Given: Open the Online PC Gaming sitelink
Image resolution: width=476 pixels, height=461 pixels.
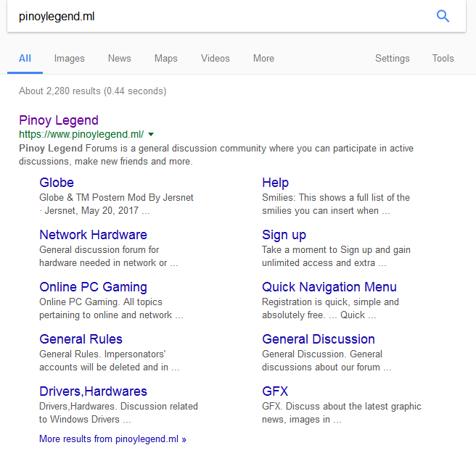Looking at the screenshot, I should (93, 287).
